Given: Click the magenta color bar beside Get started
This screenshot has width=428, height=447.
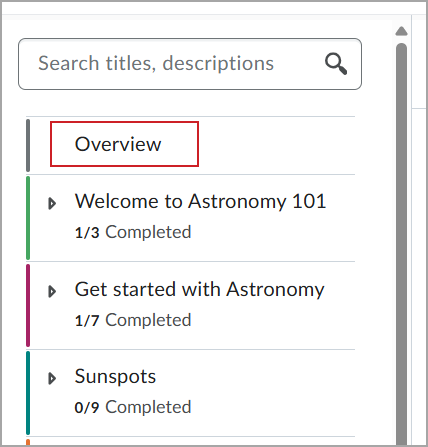Looking at the screenshot, I should [x=28, y=305].
